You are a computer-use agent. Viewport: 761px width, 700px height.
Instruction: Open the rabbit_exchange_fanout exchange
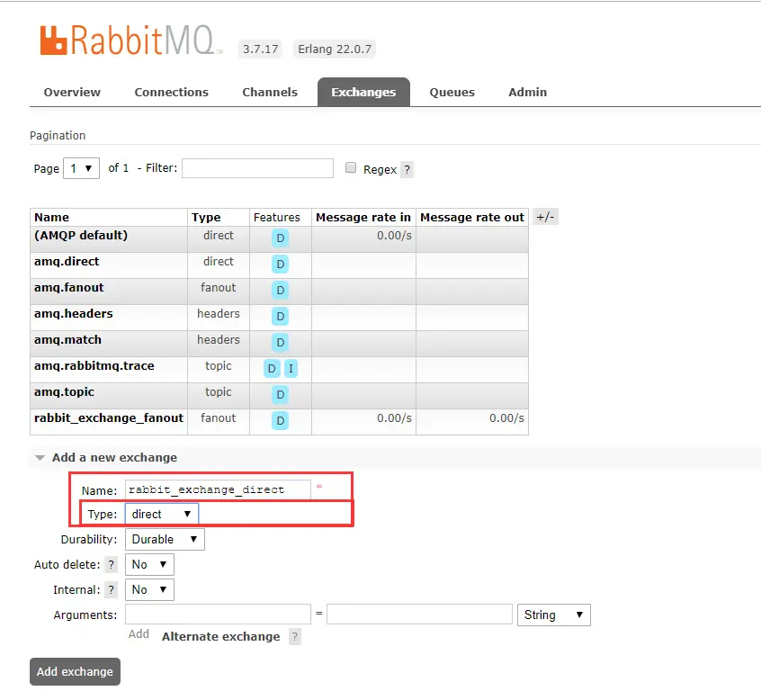click(x=109, y=418)
